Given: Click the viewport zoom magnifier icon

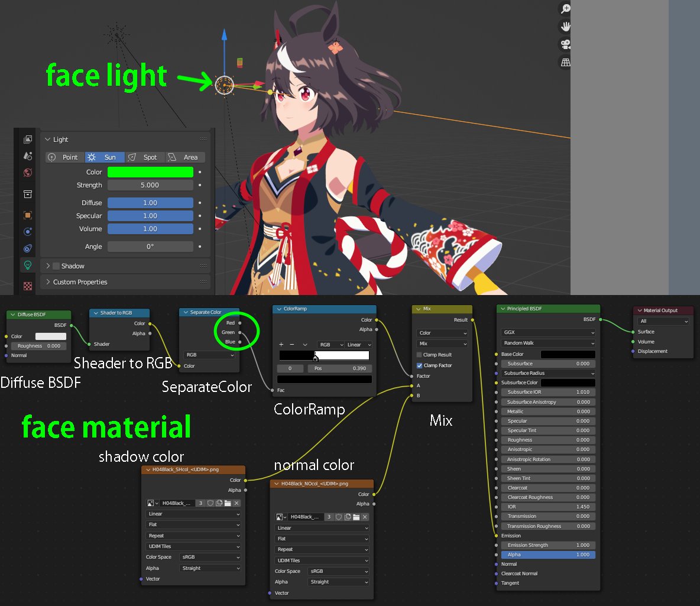Looking at the screenshot, I should tap(566, 8).
